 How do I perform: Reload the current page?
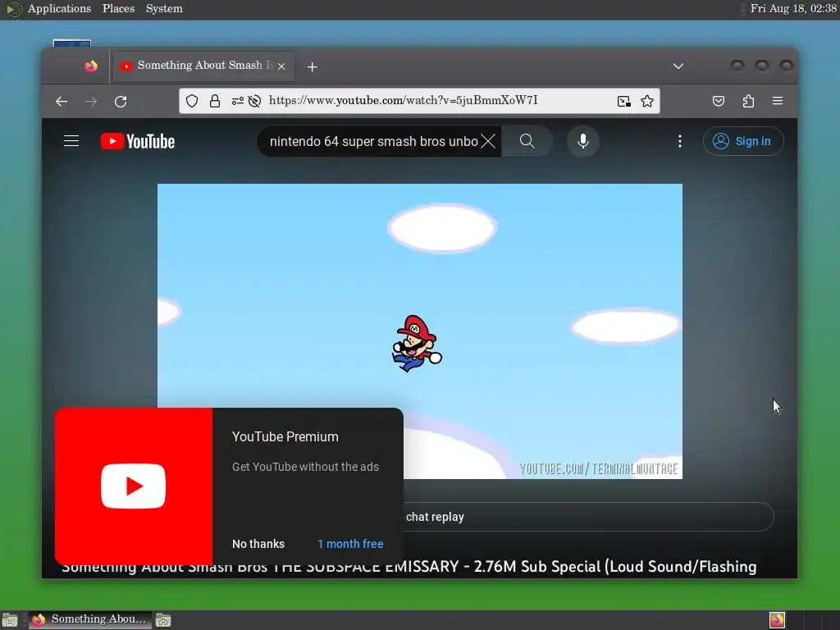[x=121, y=101]
